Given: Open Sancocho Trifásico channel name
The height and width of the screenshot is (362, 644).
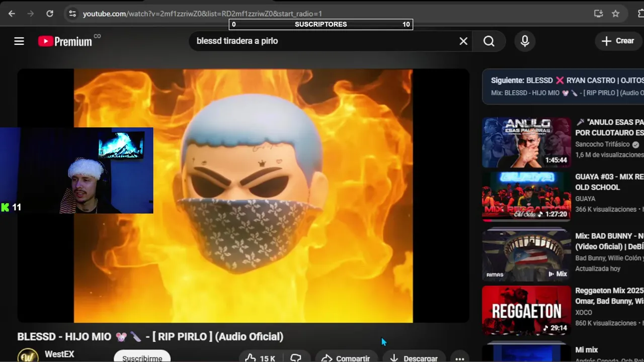Looking at the screenshot, I should click(603, 144).
